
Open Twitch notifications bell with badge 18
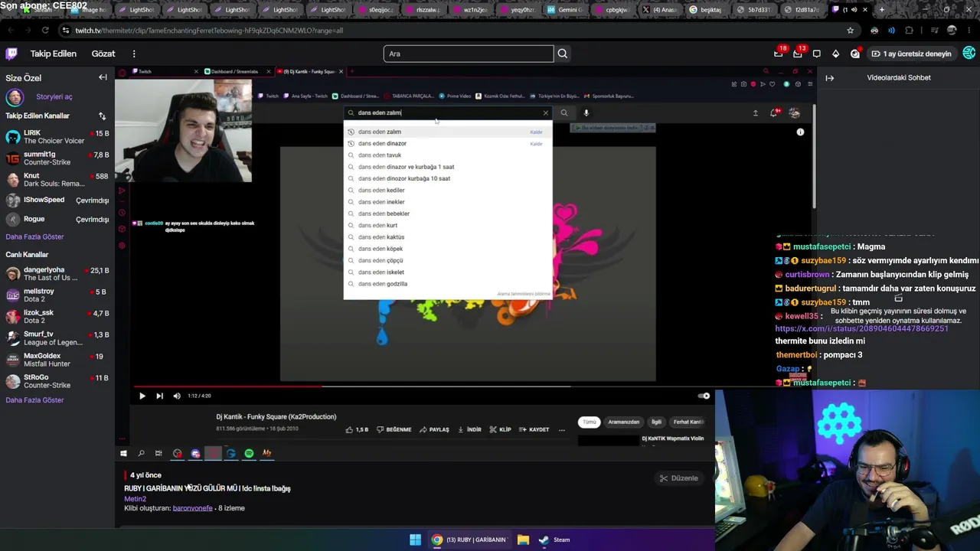point(779,54)
